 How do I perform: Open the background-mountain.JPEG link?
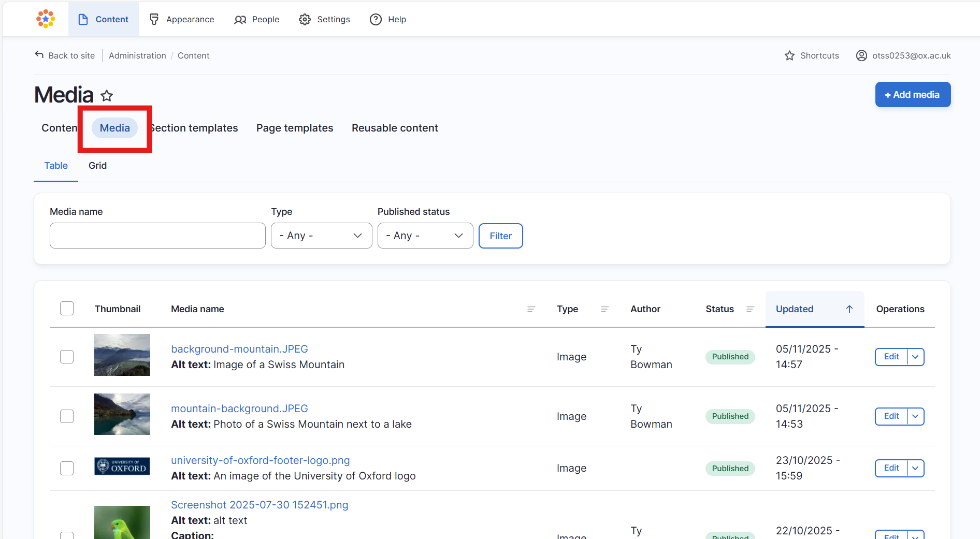point(239,349)
